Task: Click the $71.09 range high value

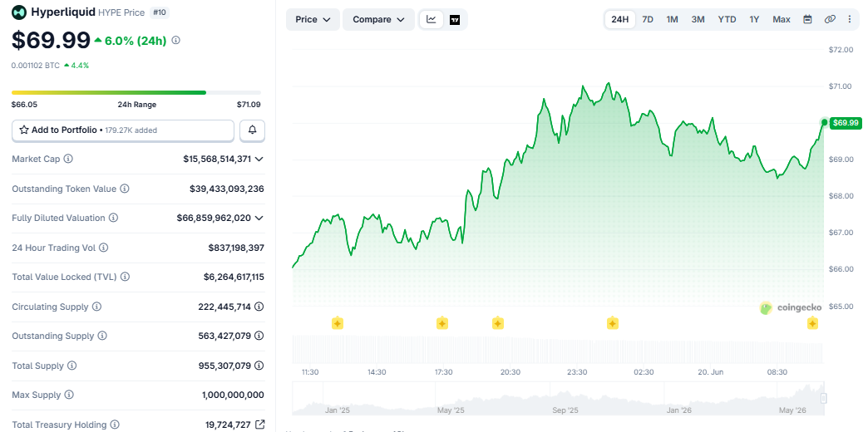Action: click(248, 104)
